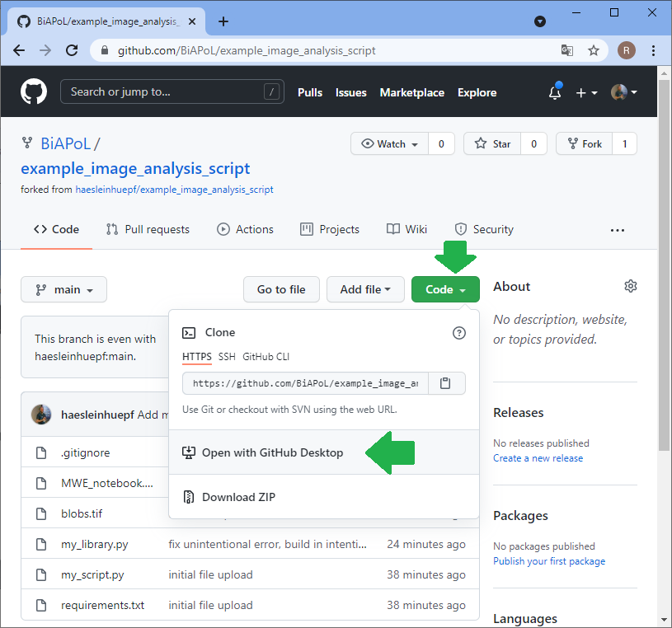Open the plus create-new menu
672x628 pixels.
[586, 93]
